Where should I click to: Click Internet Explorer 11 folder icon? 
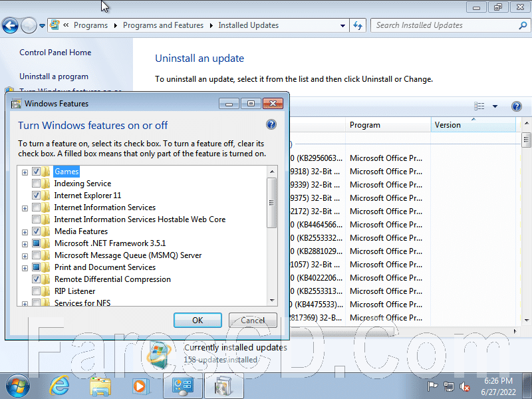(x=46, y=196)
